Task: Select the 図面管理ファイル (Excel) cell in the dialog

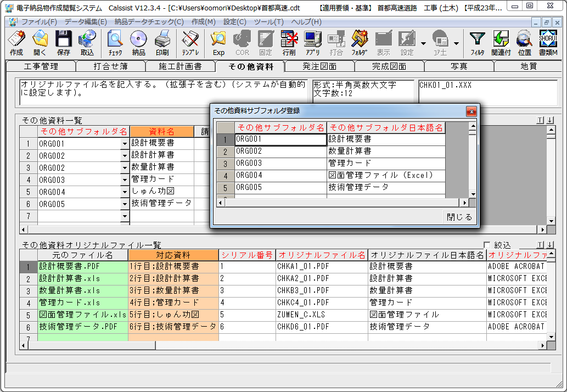Action: (386, 176)
